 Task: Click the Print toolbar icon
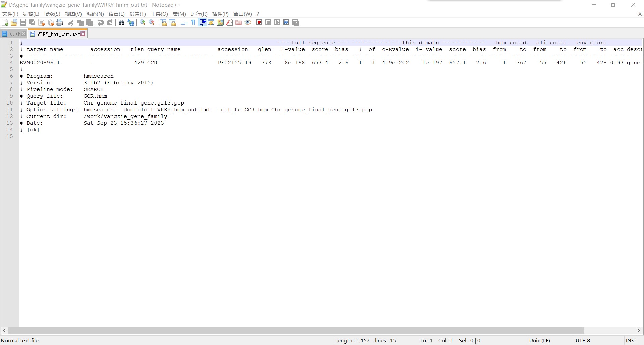pyautogui.click(x=59, y=22)
